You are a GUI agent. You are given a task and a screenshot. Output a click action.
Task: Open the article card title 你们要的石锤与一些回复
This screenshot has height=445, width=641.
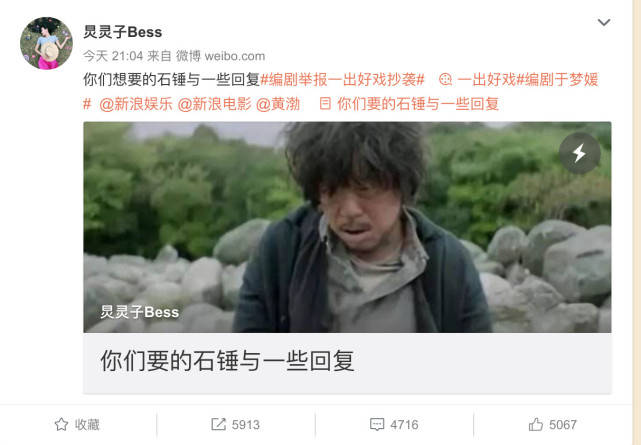[x=227, y=361]
